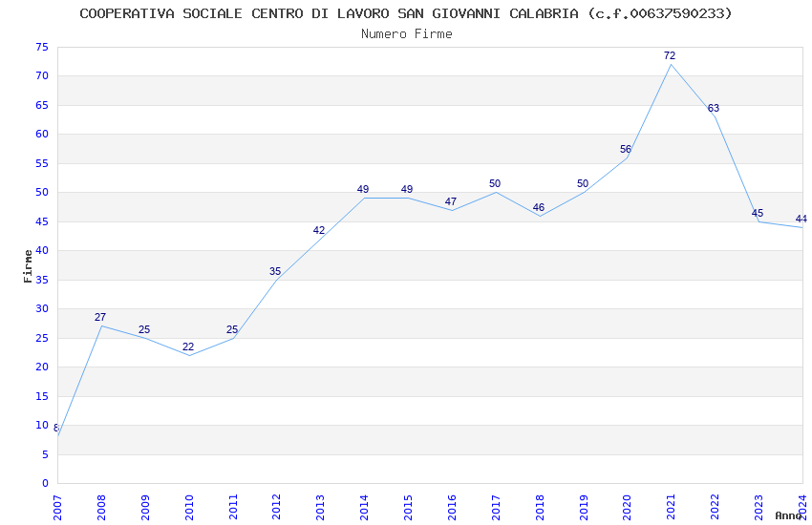Click the 2010 data label showing 22

click(188, 347)
